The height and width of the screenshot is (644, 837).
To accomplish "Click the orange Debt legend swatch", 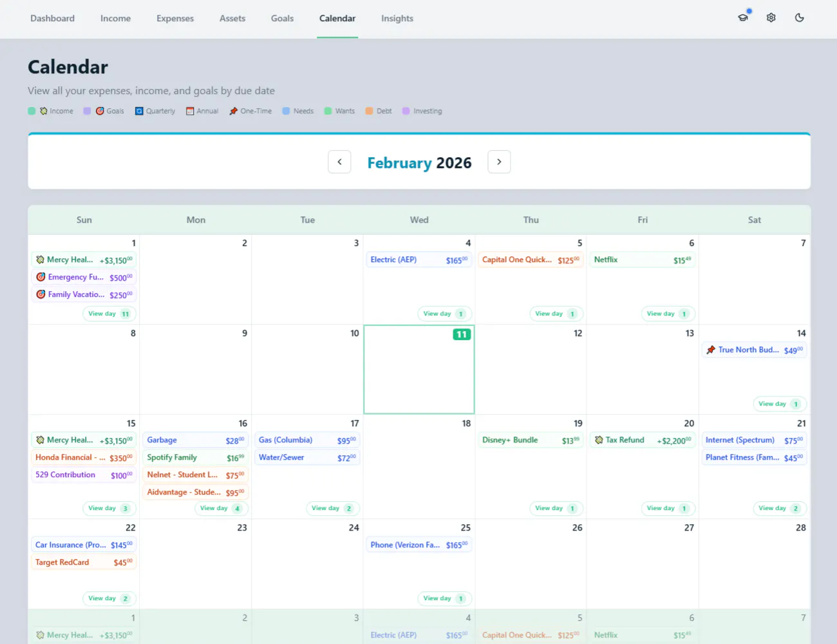I will [x=369, y=111].
